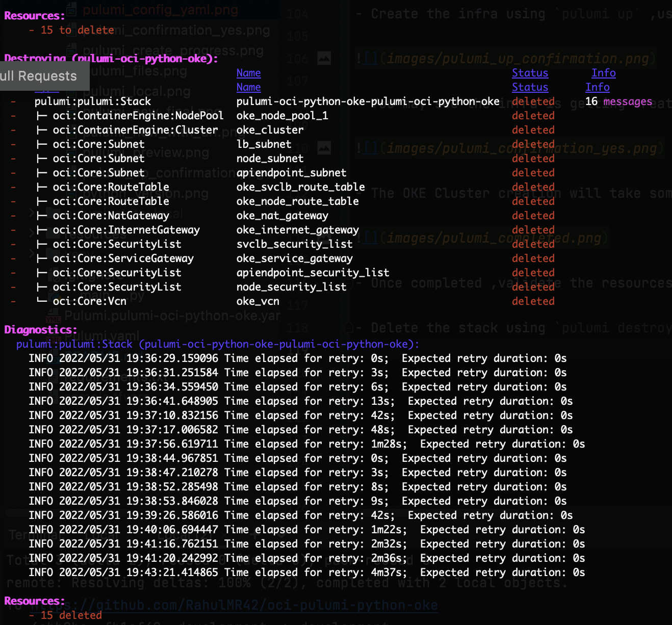The height and width of the screenshot is (625, 672).
Task: Click the 'oke_node_route_table' name
Action: click(x=298, y=201)
